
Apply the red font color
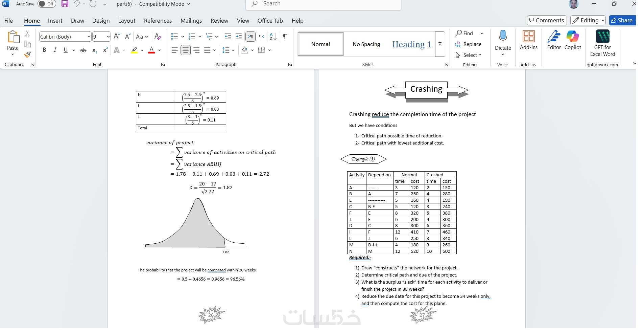(151, 50)
